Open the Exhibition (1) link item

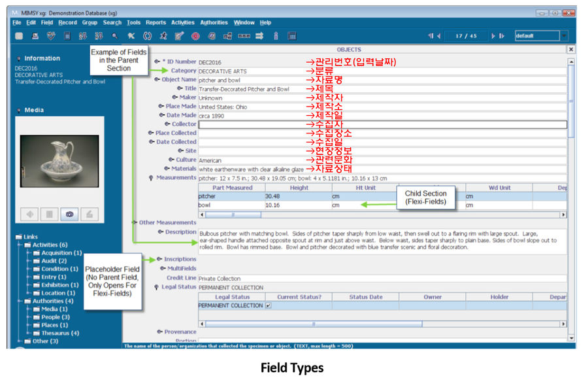click(x=60, y=285)
